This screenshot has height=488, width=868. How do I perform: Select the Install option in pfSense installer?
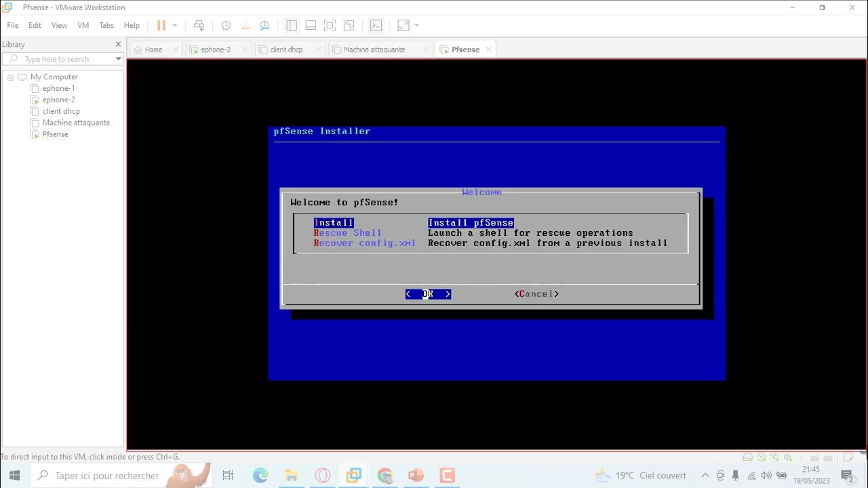point(334,222)
